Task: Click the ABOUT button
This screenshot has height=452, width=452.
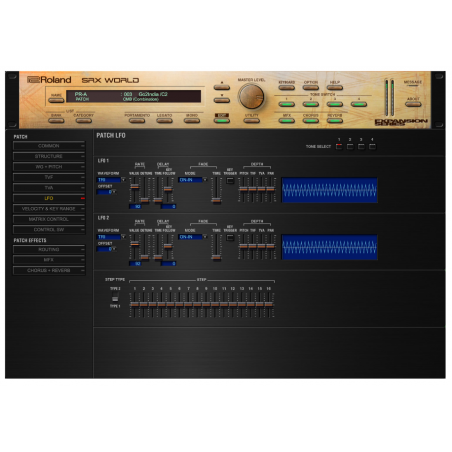Action: pos(413,104)
